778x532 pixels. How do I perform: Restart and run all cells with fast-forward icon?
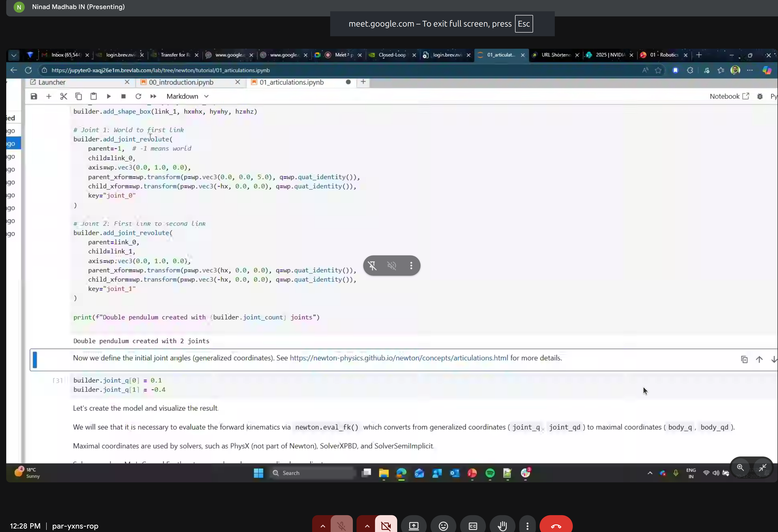point(153,96)
